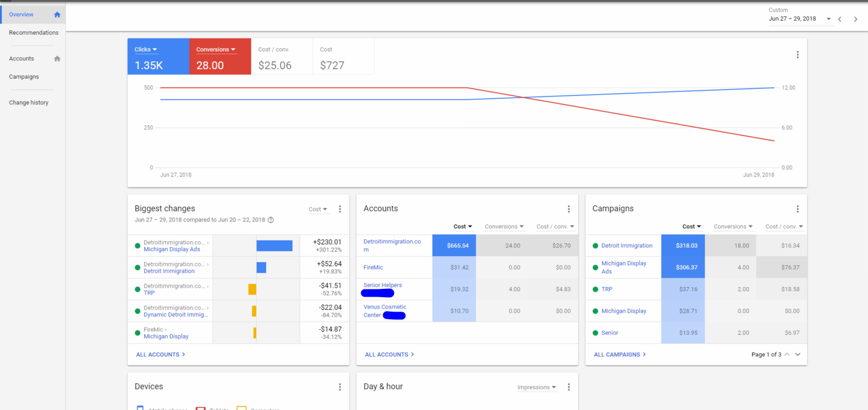Image resolution: width=868 pixels, height=410 pixels.
Task: Select the Cost metric tile
Action: (344, 57)
